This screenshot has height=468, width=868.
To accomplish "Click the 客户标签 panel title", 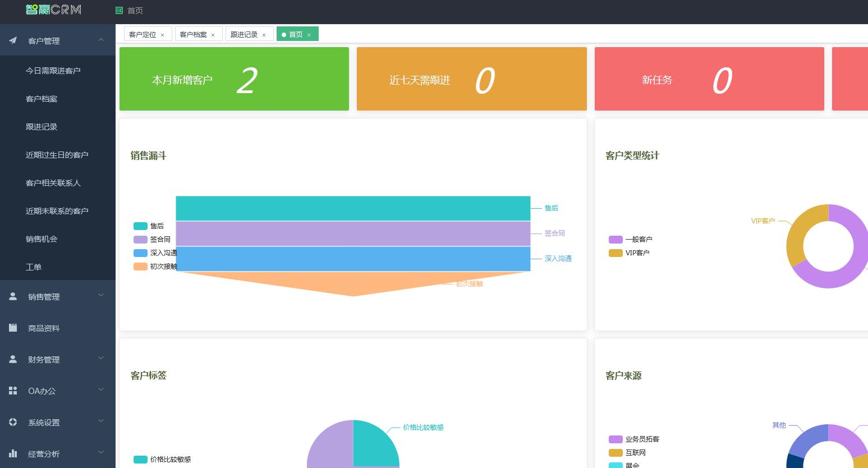I will pyautogui.click(x=149, y=376).
